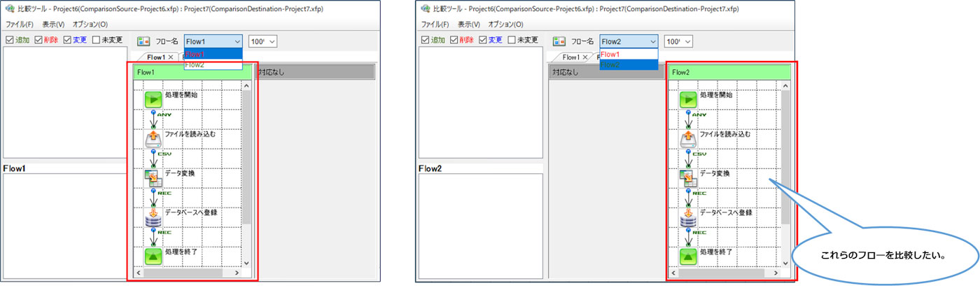The height and width of the screenshot is (286, 980).
Task: Click 処理を終了 end icon in Flow2 panel
Action: [x=689, y=256]
